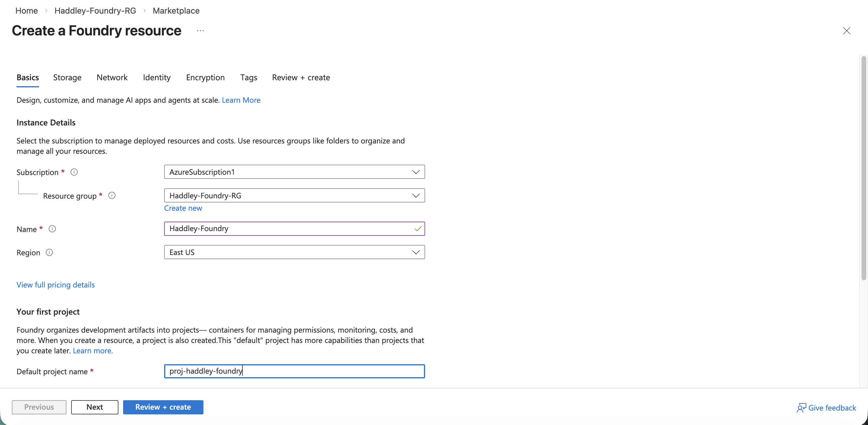Switch to the Network tab

pyautogui.click(x=112, y=77)
